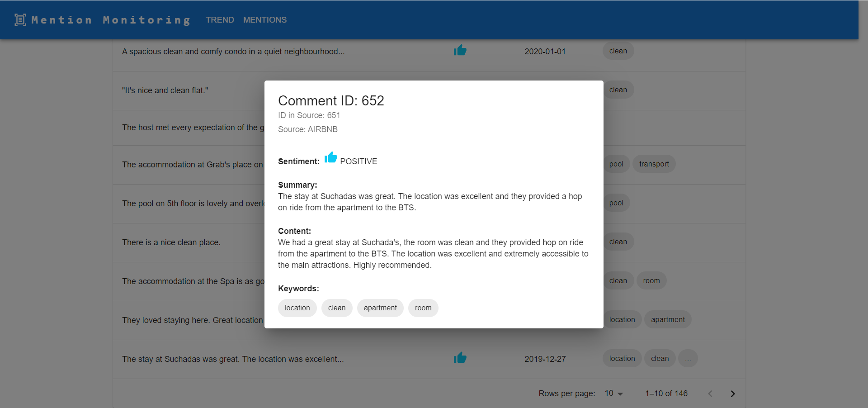The height and width of the screenshot is (408, 868).
Task: Click the Mention Monitoring logo icon
Action: pyautogui.click(x=20, y=20)
